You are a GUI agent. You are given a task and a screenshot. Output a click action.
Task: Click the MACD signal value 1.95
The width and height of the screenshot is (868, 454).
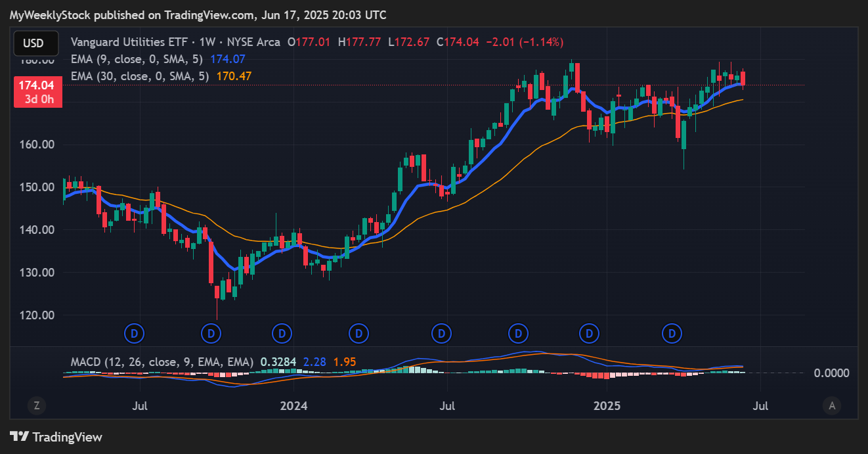click(345, 362)
